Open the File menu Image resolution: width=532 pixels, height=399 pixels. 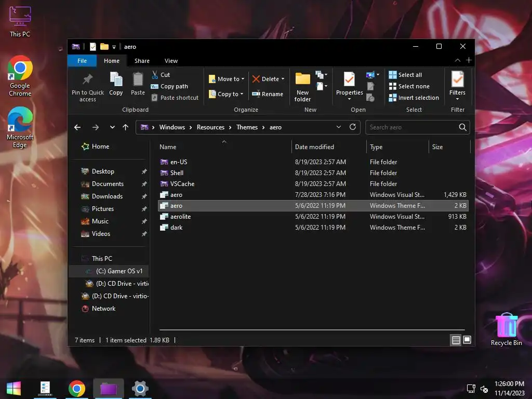pos(82,61)
